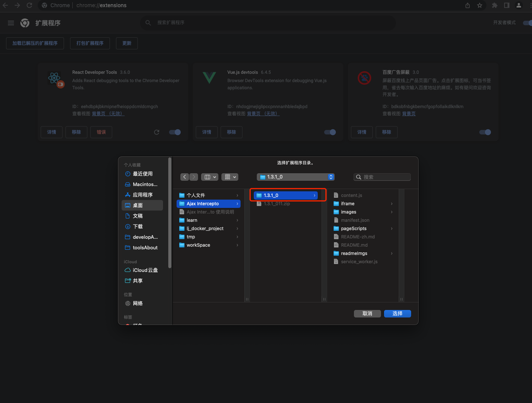Screen dimensions: 532x403
Task: Select Macintosh disk in the sidebar
Action: (x=142, y=184)
